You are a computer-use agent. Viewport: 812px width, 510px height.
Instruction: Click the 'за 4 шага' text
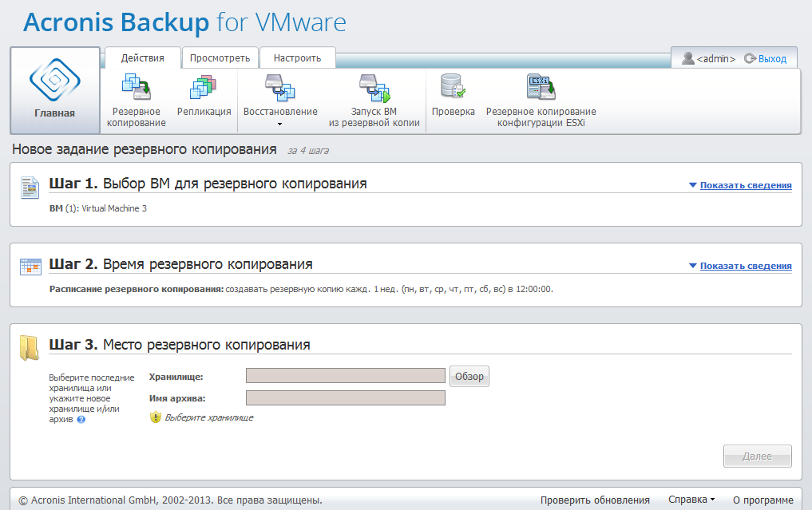click(x=308, y=151)
